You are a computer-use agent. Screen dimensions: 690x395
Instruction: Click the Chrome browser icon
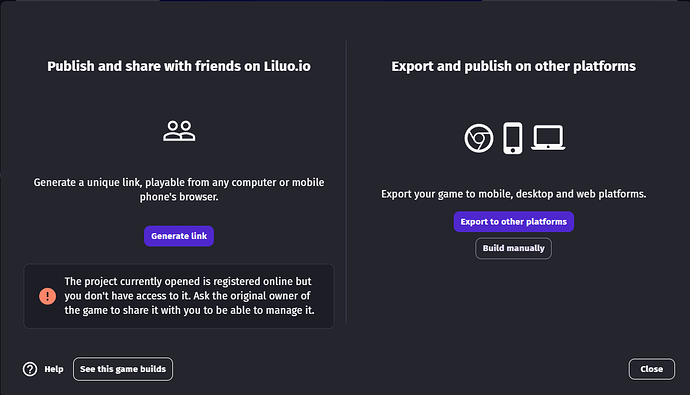pyautogui.click(x=479, y=138)
